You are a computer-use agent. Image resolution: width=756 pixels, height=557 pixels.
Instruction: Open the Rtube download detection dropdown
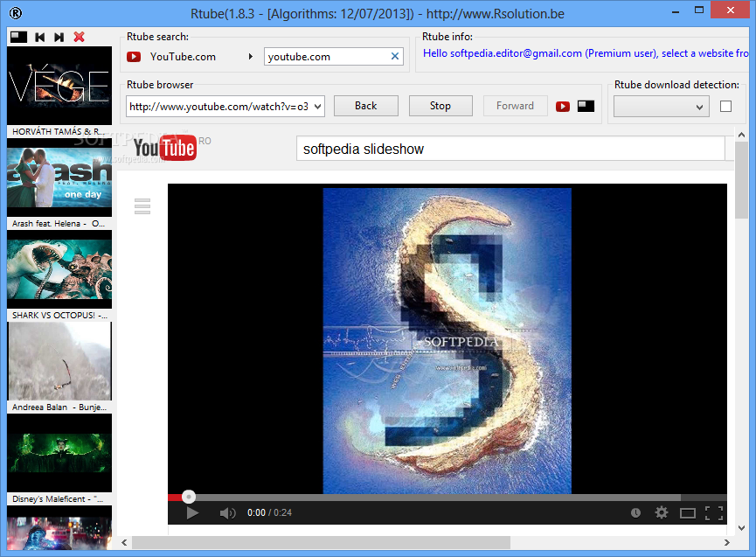tap(661, 107)
